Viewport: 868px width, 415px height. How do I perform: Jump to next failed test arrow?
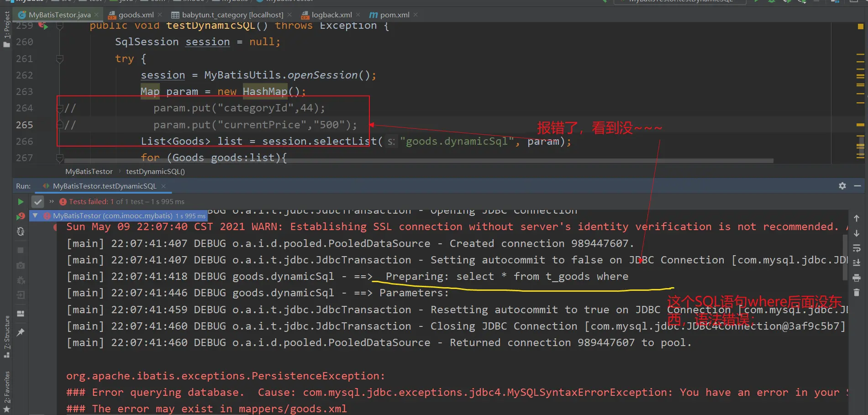pos(857,233)
